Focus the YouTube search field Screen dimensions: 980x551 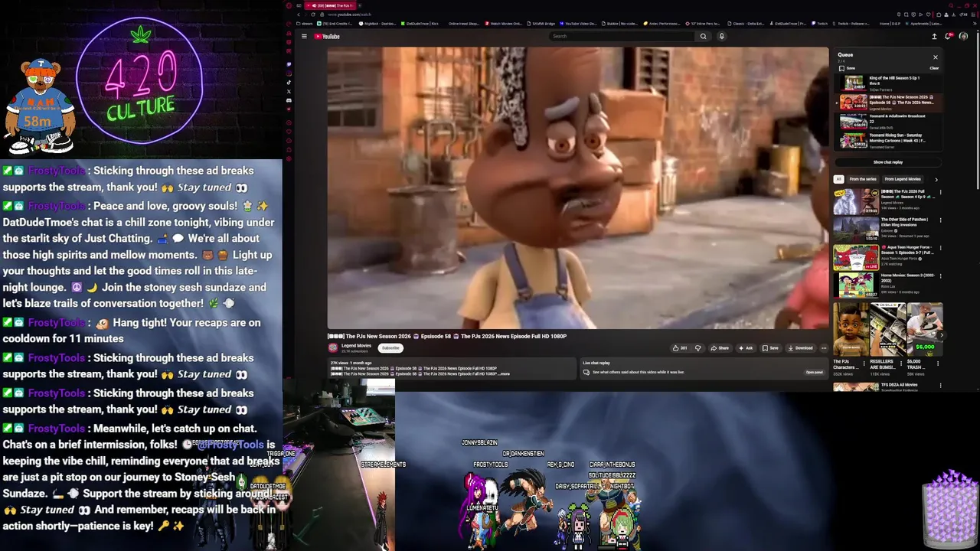coord(622,36)
